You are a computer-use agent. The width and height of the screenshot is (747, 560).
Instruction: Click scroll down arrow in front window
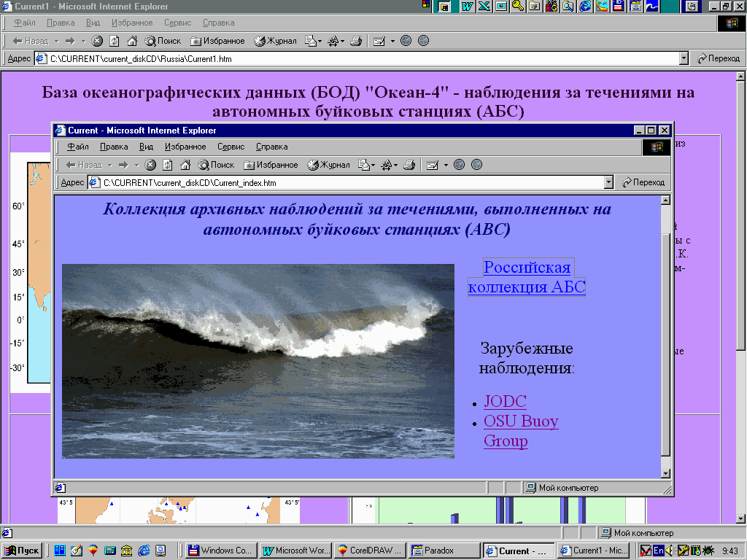665,473
